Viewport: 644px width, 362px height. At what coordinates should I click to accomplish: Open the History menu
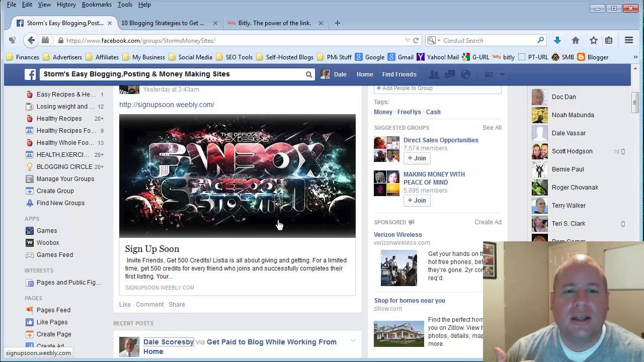(x=66, y=5)
